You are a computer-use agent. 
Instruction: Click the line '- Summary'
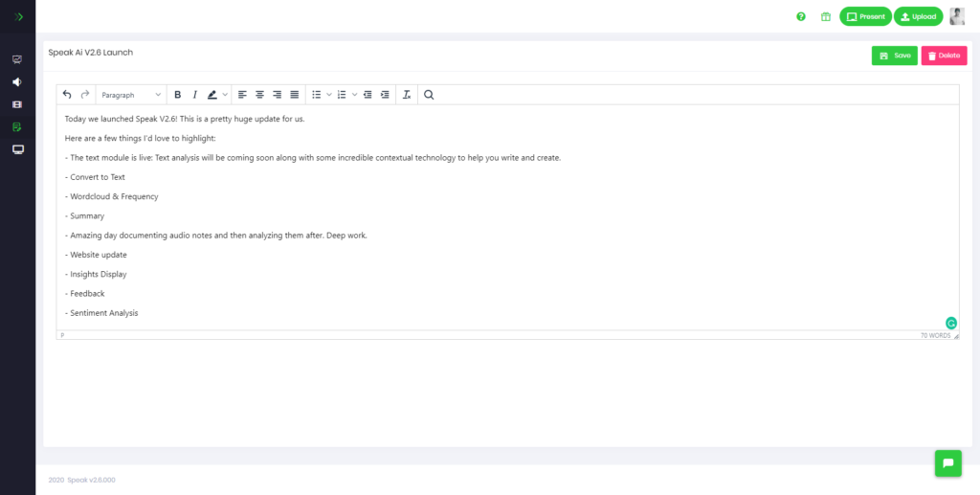coord(84,215)
